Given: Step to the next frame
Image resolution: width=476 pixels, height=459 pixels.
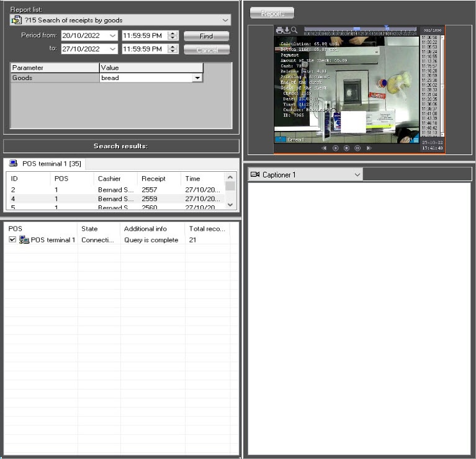Looking at the screenshot, I should click(x=369, y=148).
